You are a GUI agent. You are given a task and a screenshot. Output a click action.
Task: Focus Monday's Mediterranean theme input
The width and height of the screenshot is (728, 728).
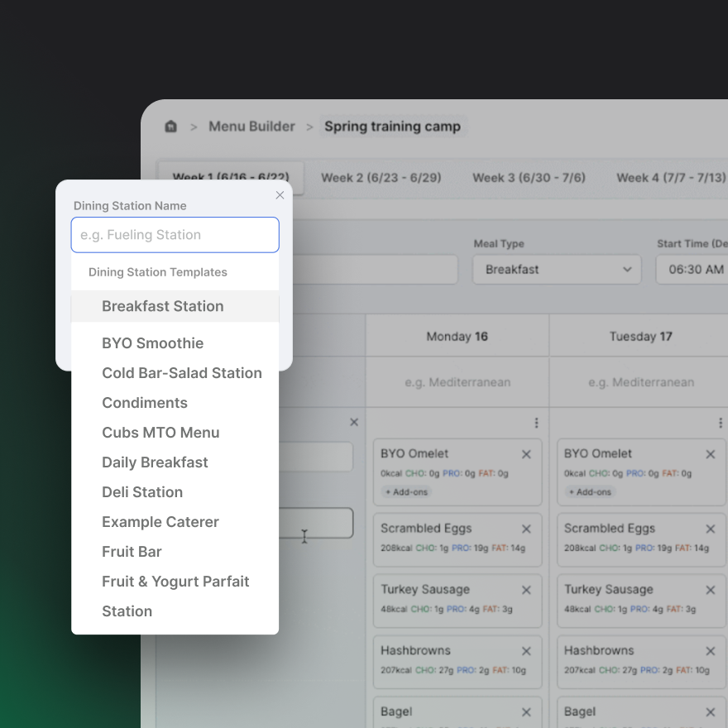[457, 382]
